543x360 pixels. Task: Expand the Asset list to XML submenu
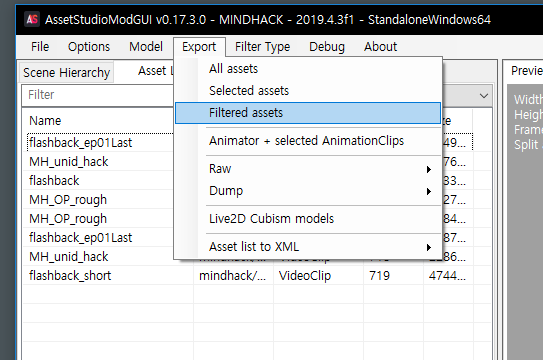point(308,247)
